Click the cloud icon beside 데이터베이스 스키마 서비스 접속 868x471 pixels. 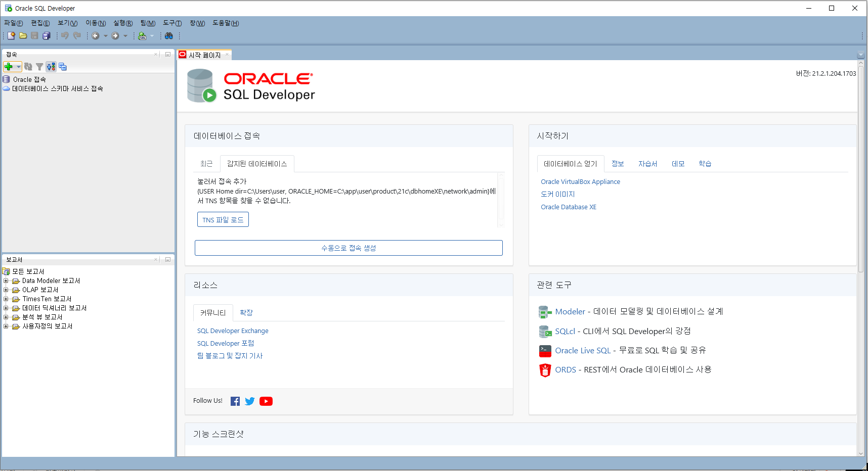tap(6, 88)
